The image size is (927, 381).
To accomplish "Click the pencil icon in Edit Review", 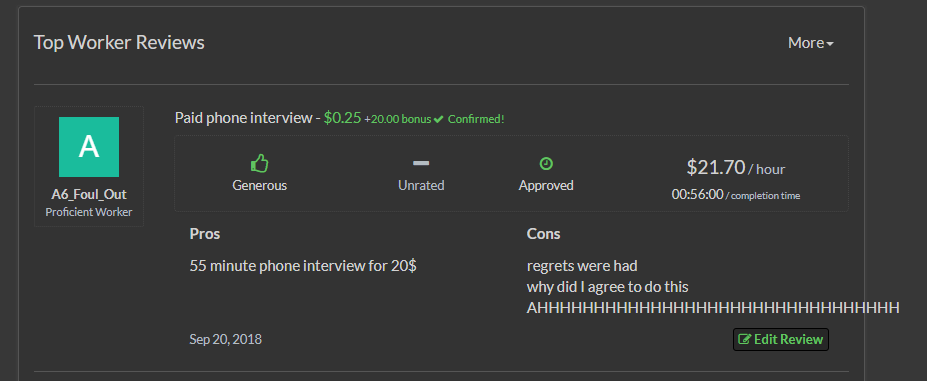I will click(745, 340).
